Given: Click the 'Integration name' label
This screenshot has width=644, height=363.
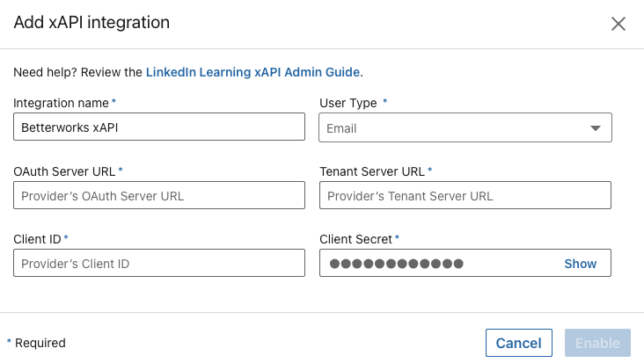Looking at the screenshot, I should 61,103.
